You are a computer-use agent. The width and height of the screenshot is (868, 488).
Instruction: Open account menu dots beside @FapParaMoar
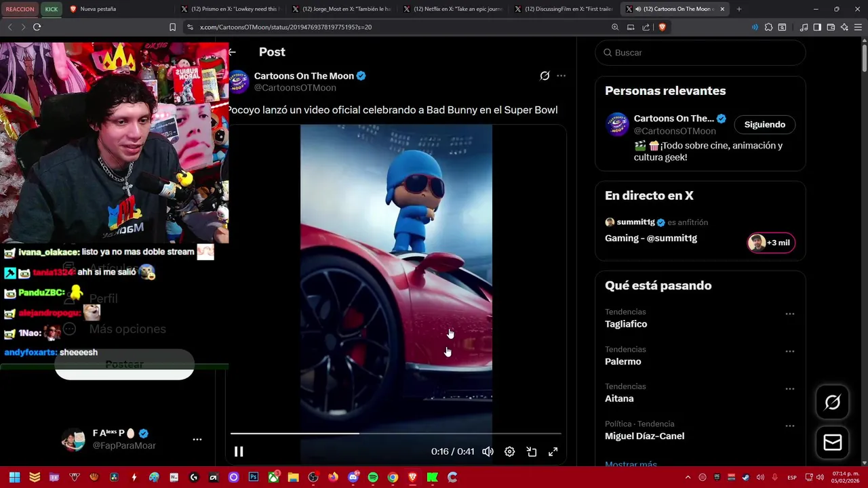point(197,439)
